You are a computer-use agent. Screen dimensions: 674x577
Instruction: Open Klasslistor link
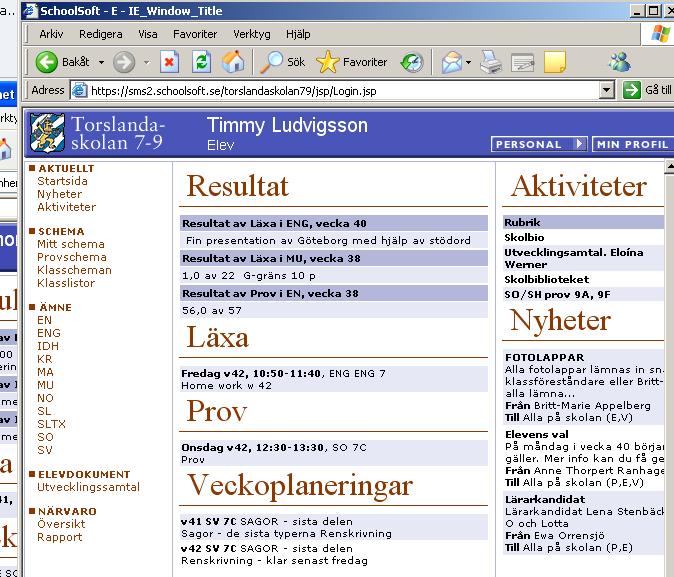tap(66, 283)
